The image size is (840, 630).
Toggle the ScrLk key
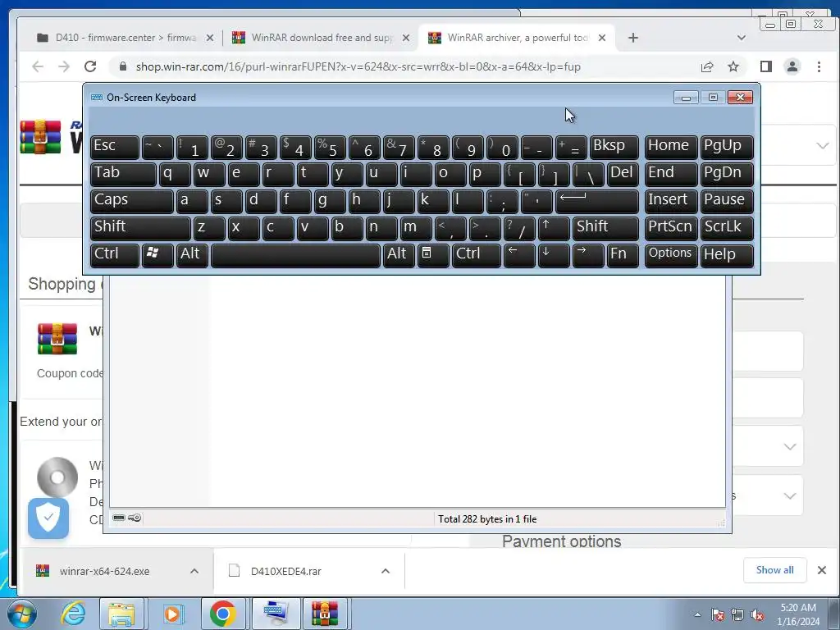(727, 229)
